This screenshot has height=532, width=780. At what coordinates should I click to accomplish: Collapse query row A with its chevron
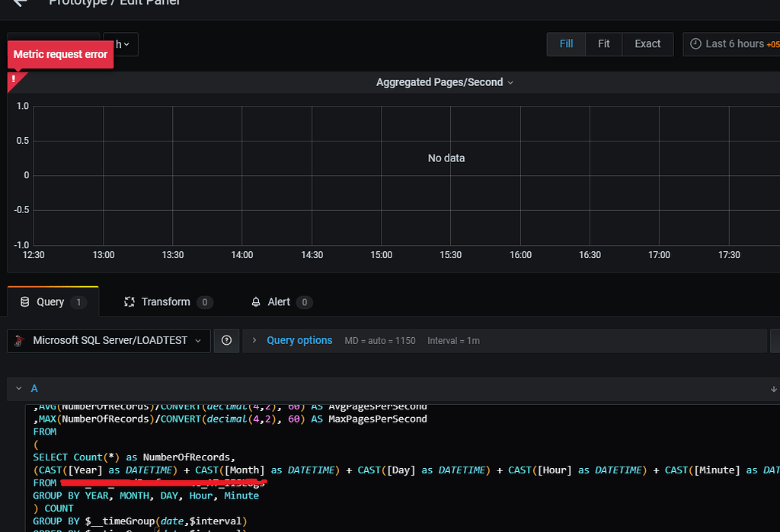coord(19,388)
